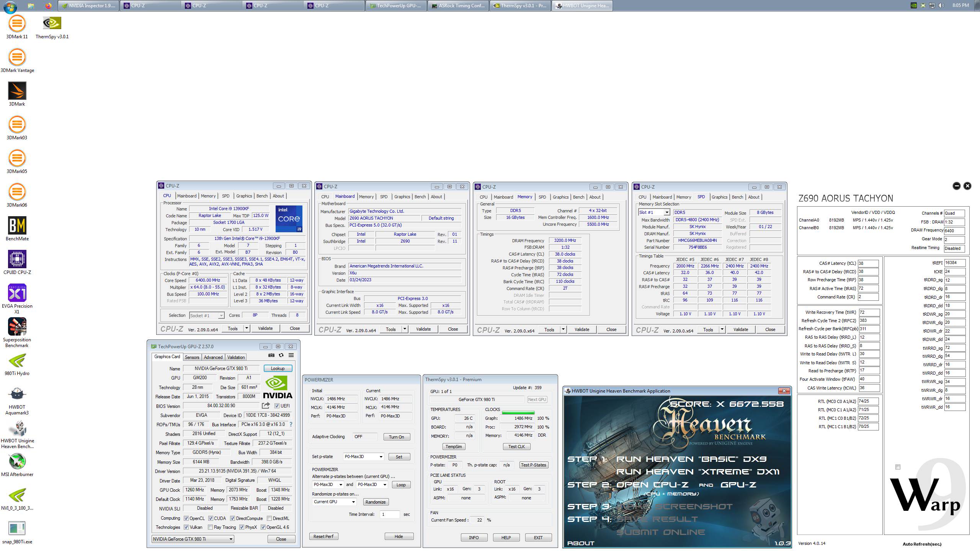Image resolution: width=980 pixels, height=551 pixels.
Task: Toggle OpenCL checkbox in GPU-Z
Action: tap(186, 518)
